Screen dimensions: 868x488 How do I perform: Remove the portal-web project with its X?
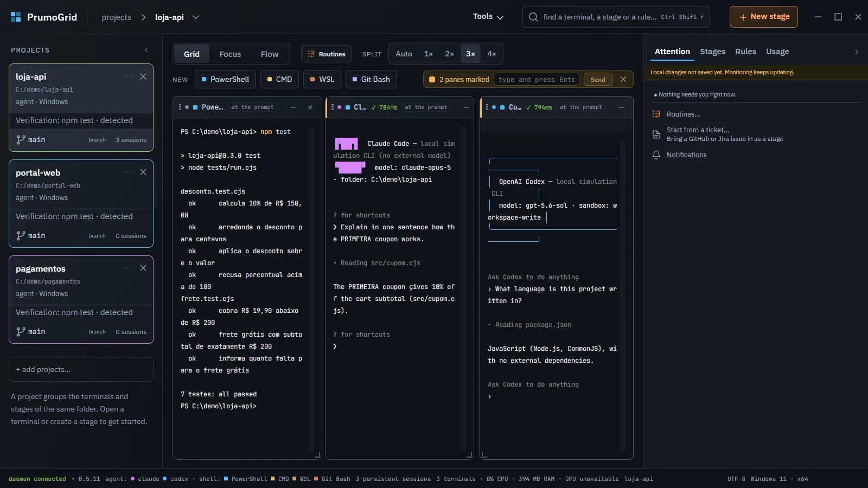pos(143,172)
